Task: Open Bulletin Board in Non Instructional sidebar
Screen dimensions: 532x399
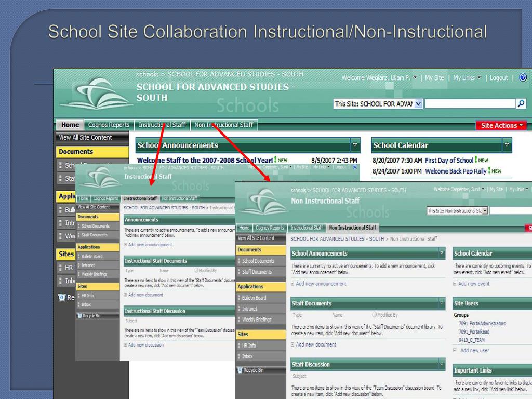Action: point(254,298)
